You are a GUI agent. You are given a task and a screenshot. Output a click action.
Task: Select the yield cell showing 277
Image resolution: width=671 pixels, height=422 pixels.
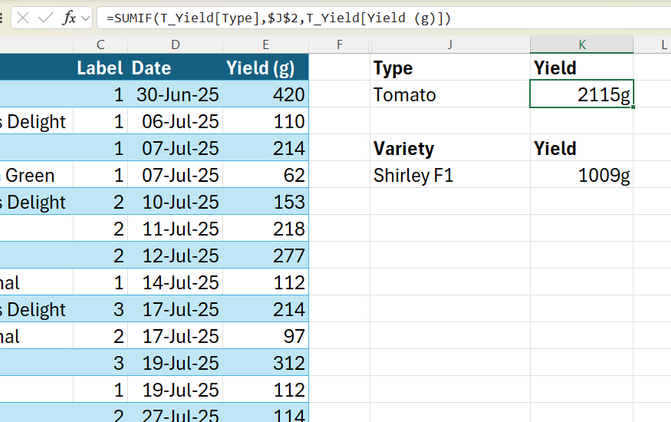(266, 256)
